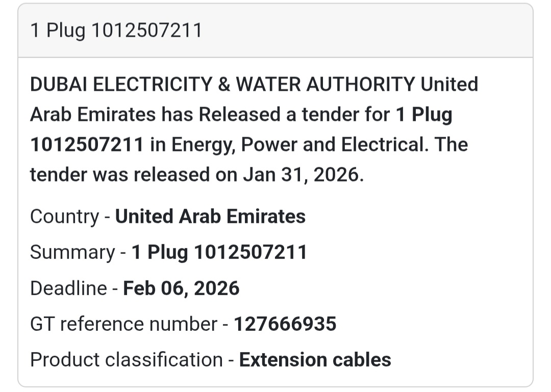Click the card header title '1 Plug 1012507211'

[x=116, y=31]
